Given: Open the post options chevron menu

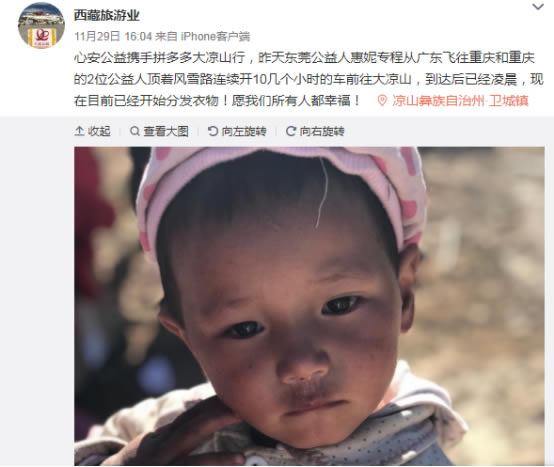Looking at the screenshot, I should (x=538, y=7).
